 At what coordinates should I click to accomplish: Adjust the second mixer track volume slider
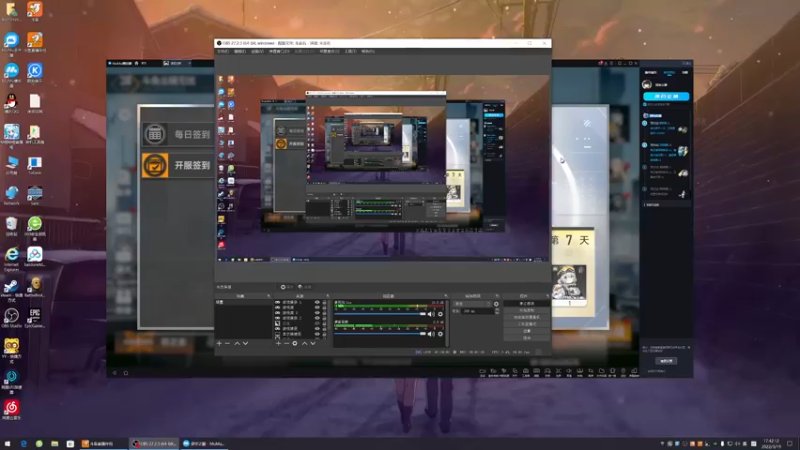point(380,334)
